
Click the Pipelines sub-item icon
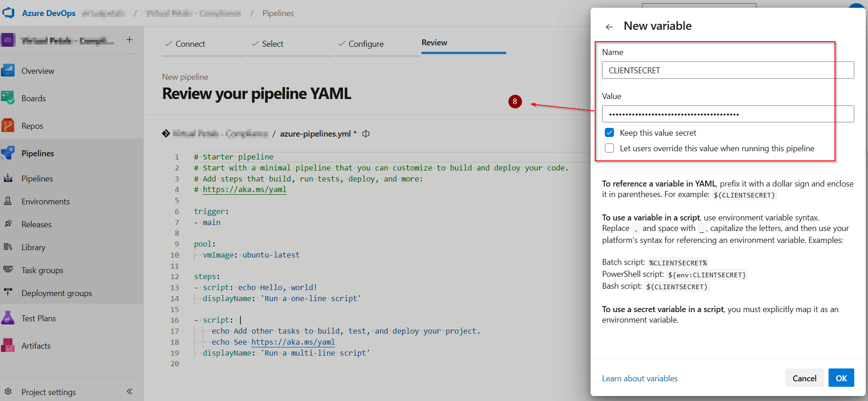8,178
